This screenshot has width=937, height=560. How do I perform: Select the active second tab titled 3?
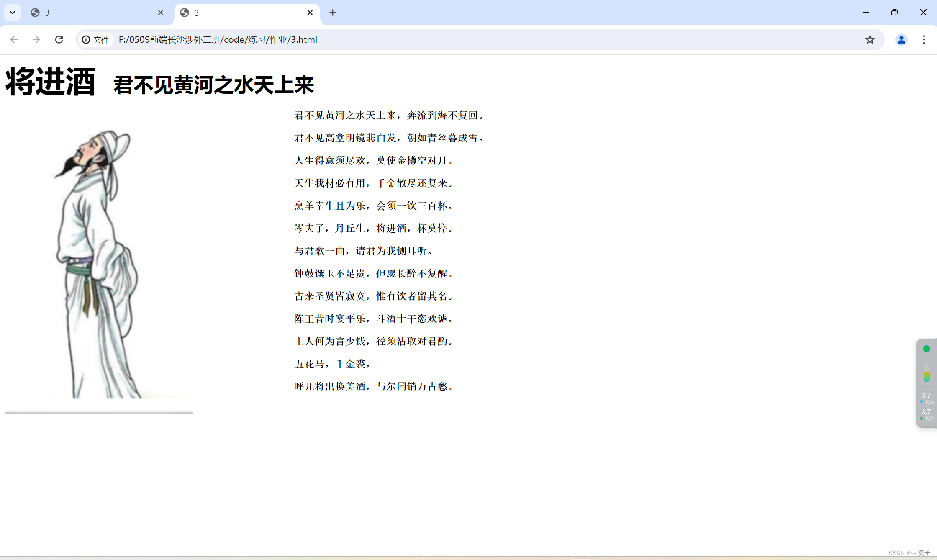tap(243, 13)
